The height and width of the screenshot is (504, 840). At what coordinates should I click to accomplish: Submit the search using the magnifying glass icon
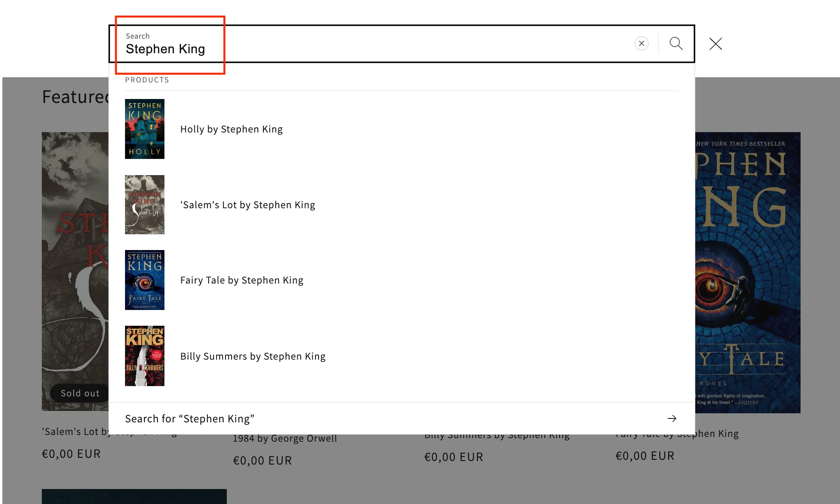click(676, 44)
